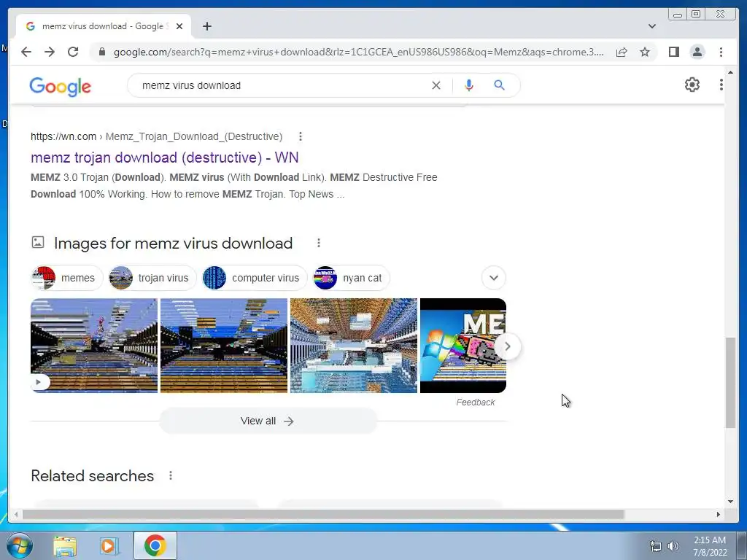
Task: Open the network tray icon
Action: [656, 546]
